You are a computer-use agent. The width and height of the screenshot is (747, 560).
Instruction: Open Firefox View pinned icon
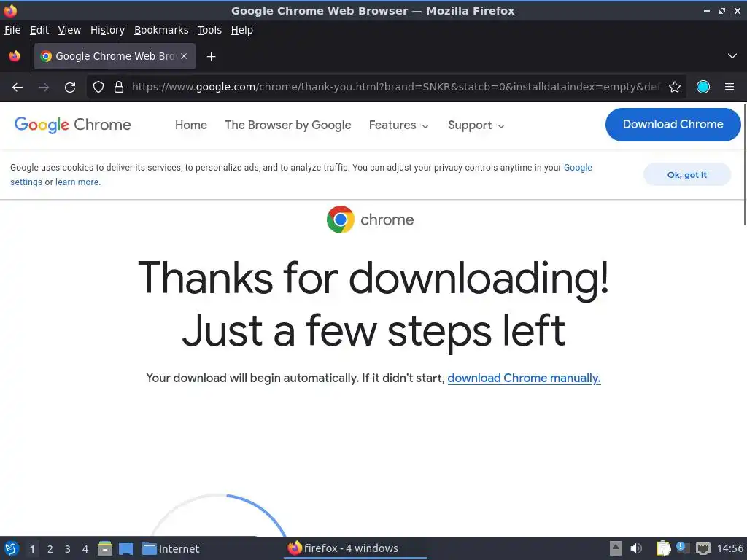click(15, 56)
